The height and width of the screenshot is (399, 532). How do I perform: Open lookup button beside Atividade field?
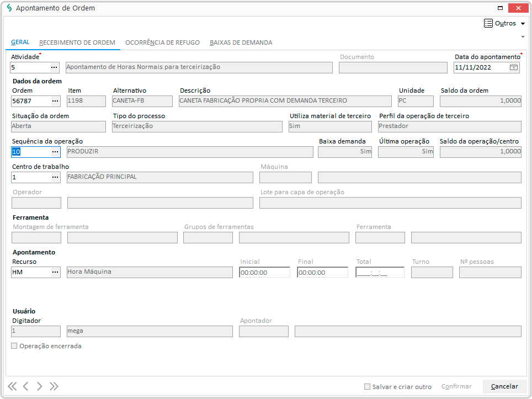coord(54,67)
